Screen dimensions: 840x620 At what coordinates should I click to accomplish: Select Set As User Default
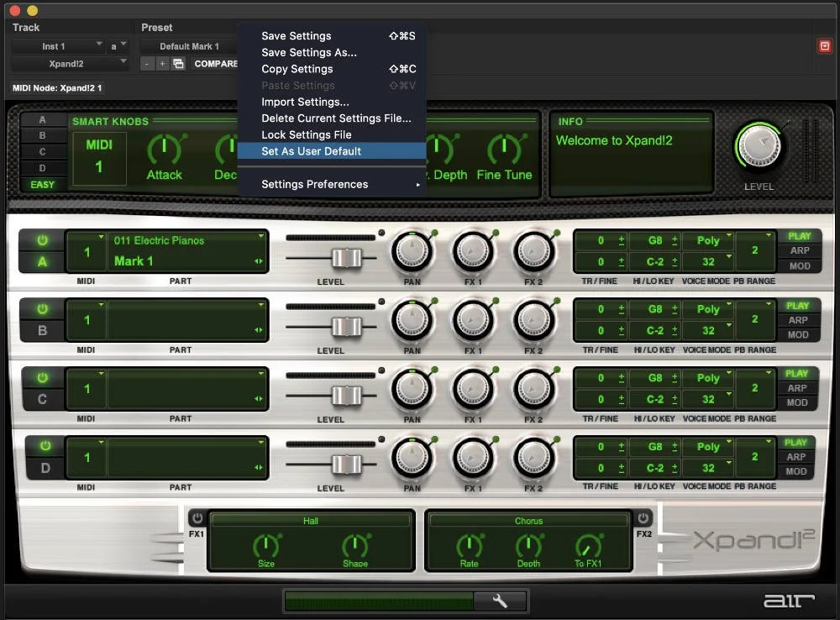point(332,151)
